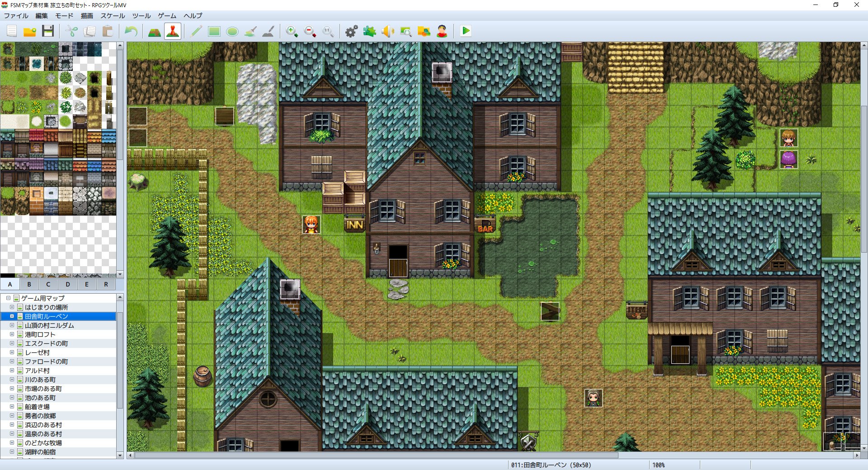Select the Map editing mode tool
868x470 pixels.
point(154,32)
